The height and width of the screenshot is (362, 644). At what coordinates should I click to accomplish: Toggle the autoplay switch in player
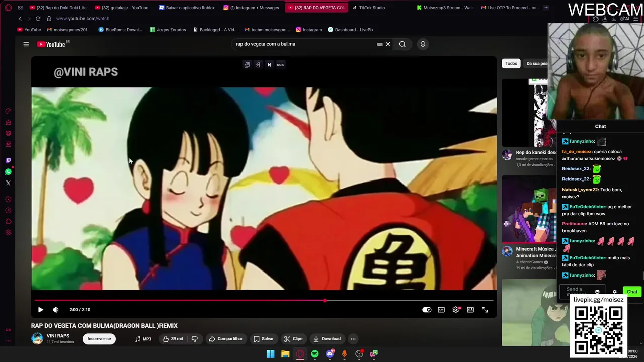click(427, 310)
